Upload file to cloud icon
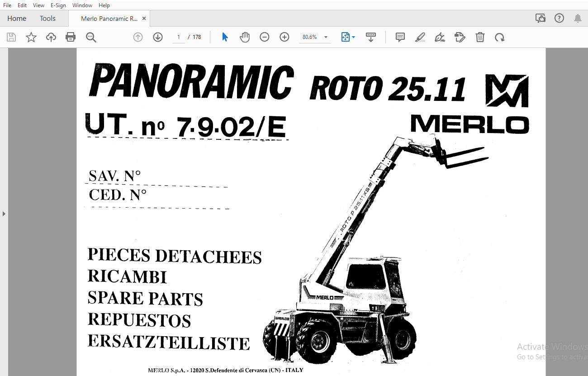Image resolution: width=588 pixels, height=376 pixels. [x=51, y=37]
